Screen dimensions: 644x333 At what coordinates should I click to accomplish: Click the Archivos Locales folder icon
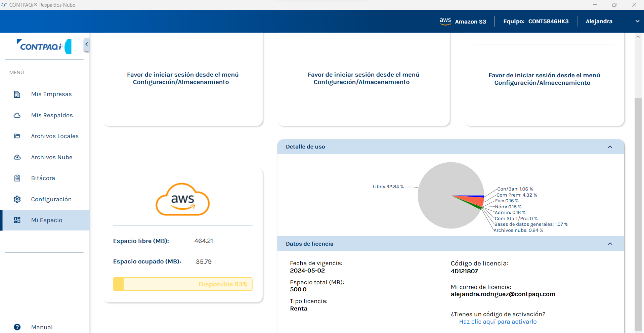tap(17, 136)
